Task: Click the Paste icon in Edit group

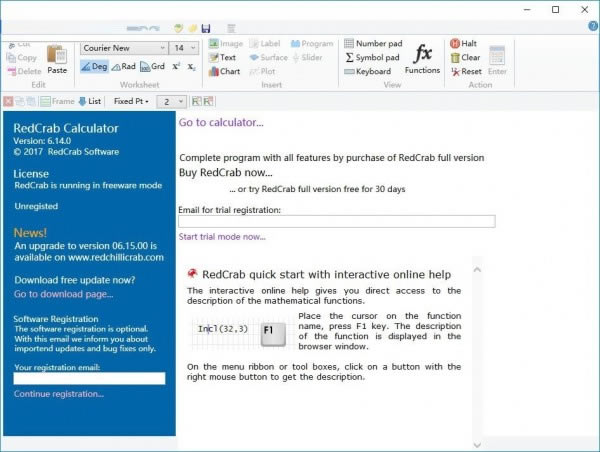Action: (57, 58)
